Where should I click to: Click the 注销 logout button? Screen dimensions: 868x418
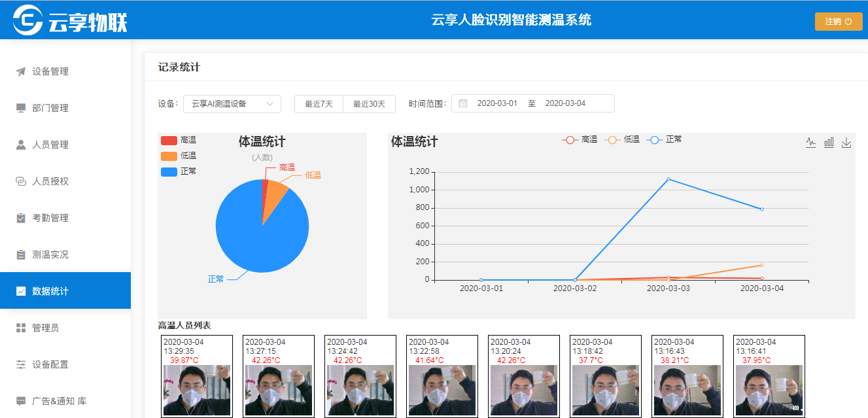tap(839, 22)
